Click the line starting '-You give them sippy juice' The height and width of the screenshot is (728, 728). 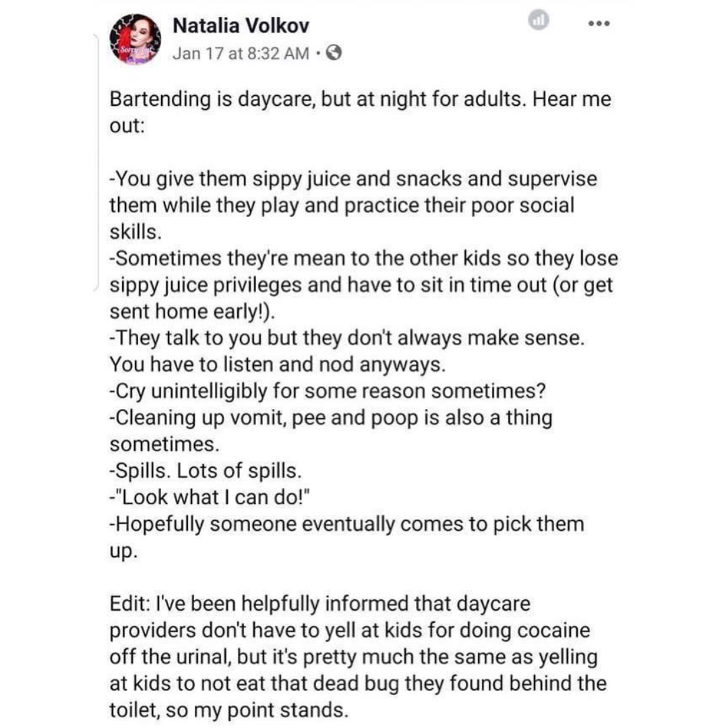click(x=353, y=179)
